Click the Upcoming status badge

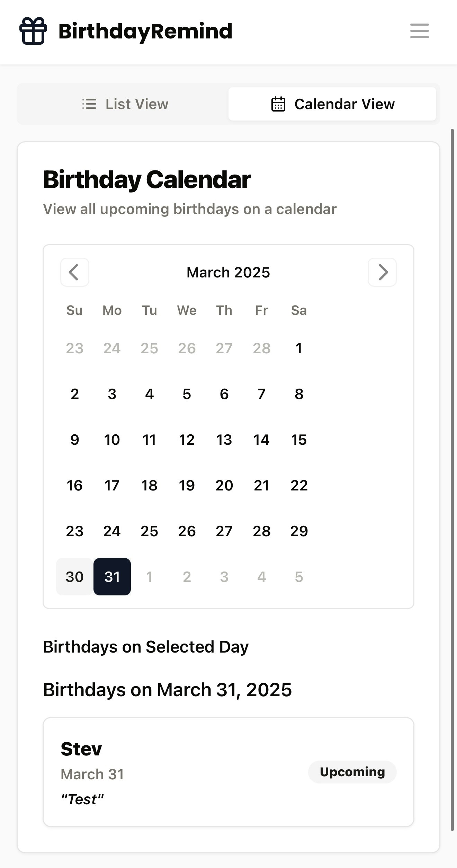click(x=352, y=772)
